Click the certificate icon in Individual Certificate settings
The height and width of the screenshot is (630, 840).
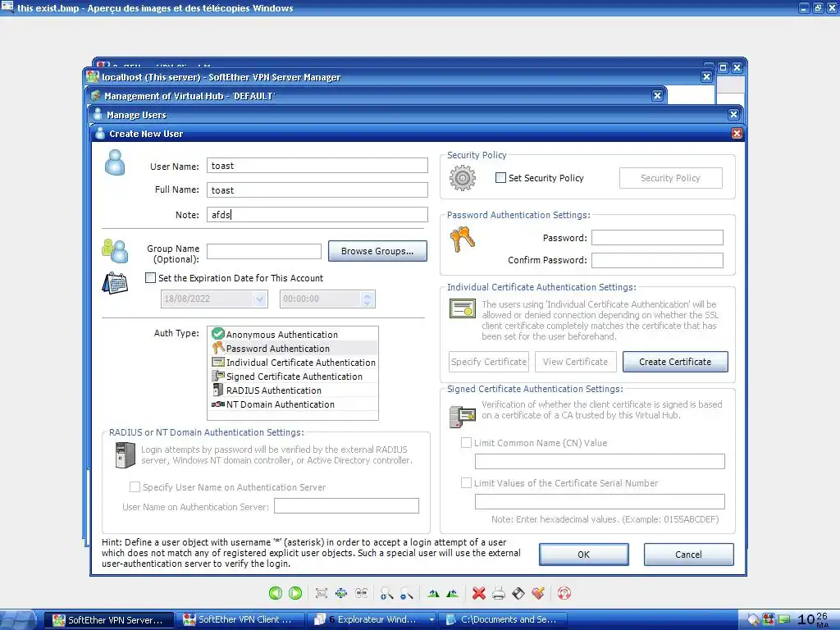pyautogui.click(x=463, y=308)
